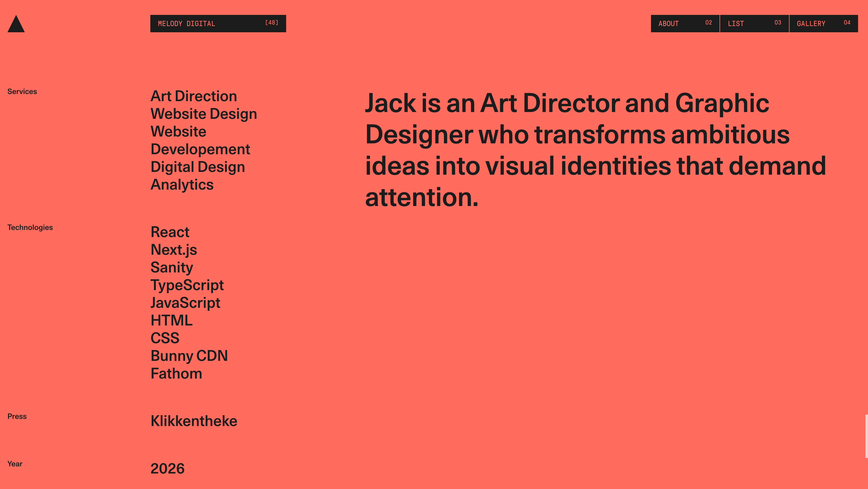Select the 'Website Design' service text
The height and width of the screenshot is (489, 868).
coord(204,114)
